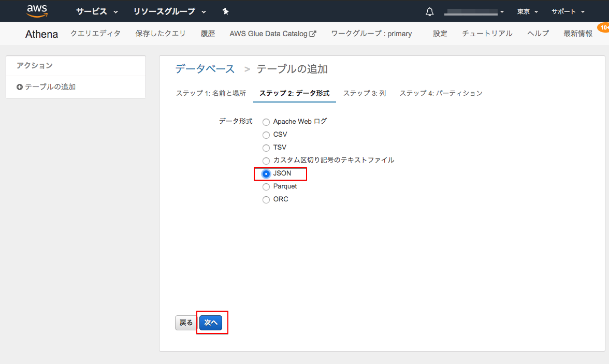Click ワークグループ : primary
The width and height of the screenshot is (609, 364).
(x=371, y=34)
